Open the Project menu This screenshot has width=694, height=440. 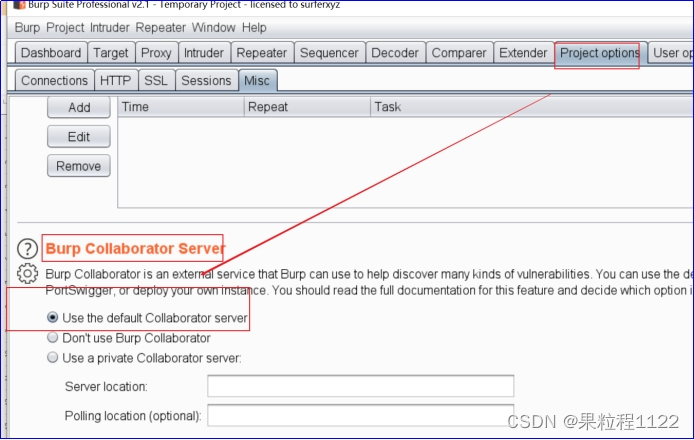65,27
